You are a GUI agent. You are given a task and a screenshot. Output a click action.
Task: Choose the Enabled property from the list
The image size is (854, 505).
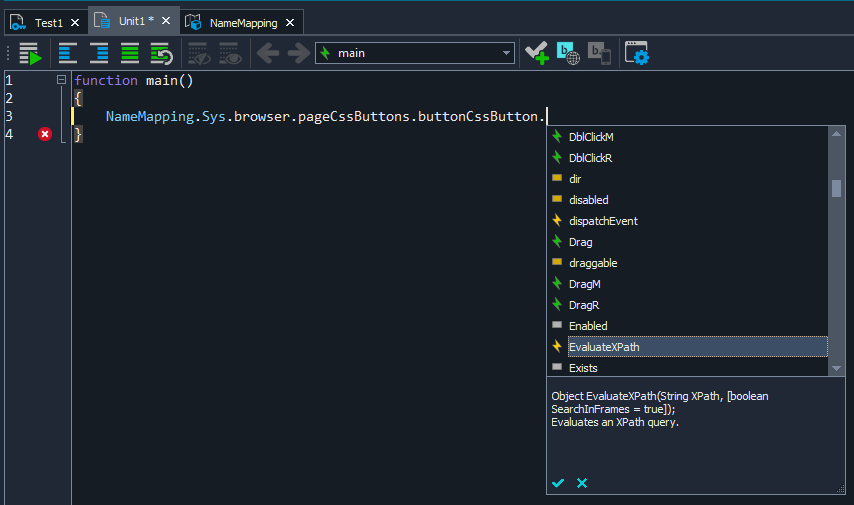point(588,326)
